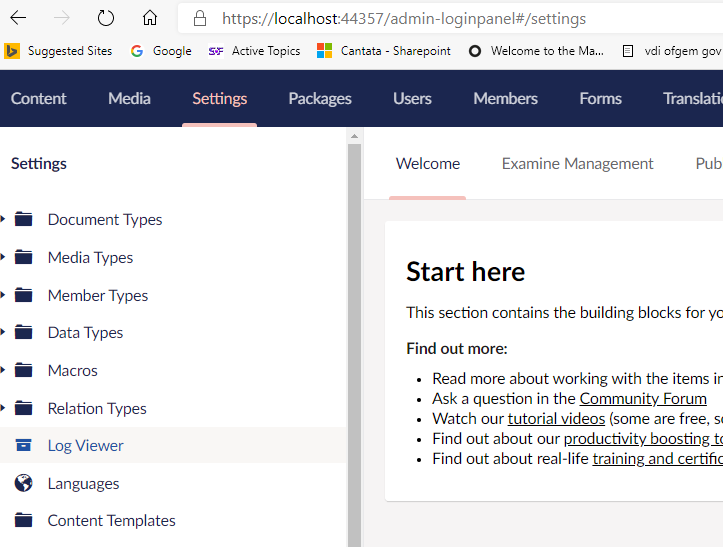
Task: Select the Welcome dashboard tab
Action: 427,163
